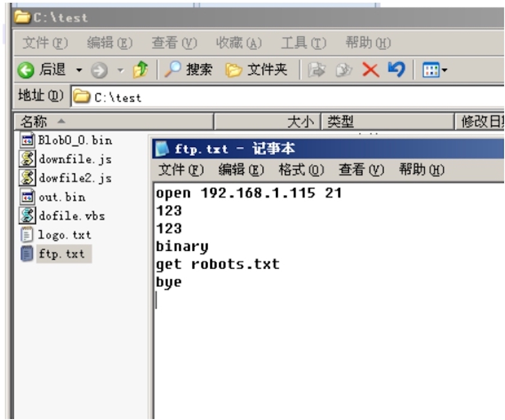Toggle the Folders pane button
505x420 pixels.
pyautogui.click(x=256, y=70)
